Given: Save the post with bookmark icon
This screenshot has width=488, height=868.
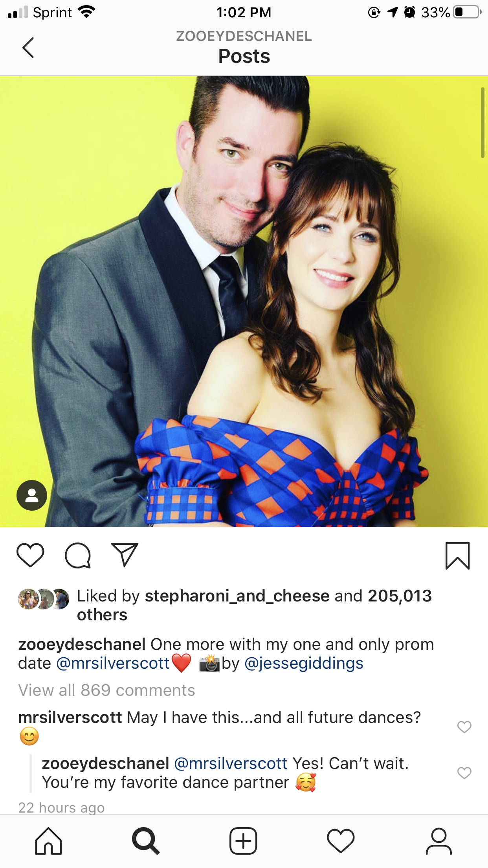Looking at the screenshot, I should 458,555.
